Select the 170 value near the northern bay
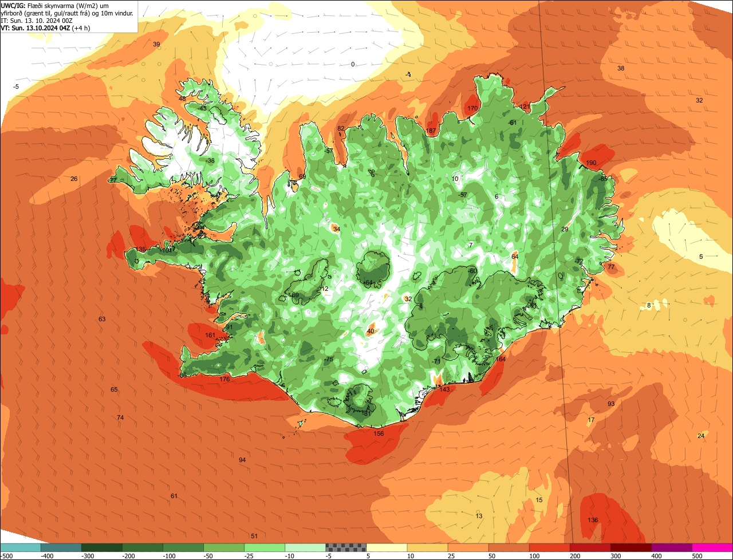Viewport: 733px width, 560px height. tap(472, 108)
